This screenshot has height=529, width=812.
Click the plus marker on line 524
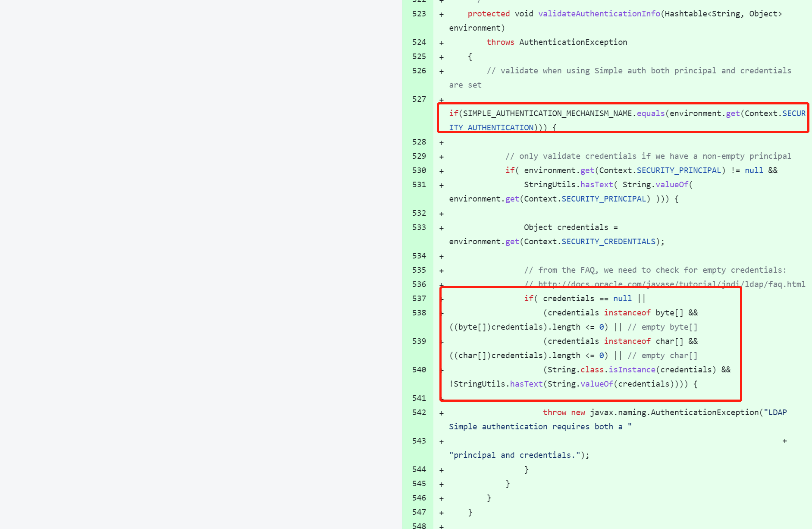coord(441,43)
